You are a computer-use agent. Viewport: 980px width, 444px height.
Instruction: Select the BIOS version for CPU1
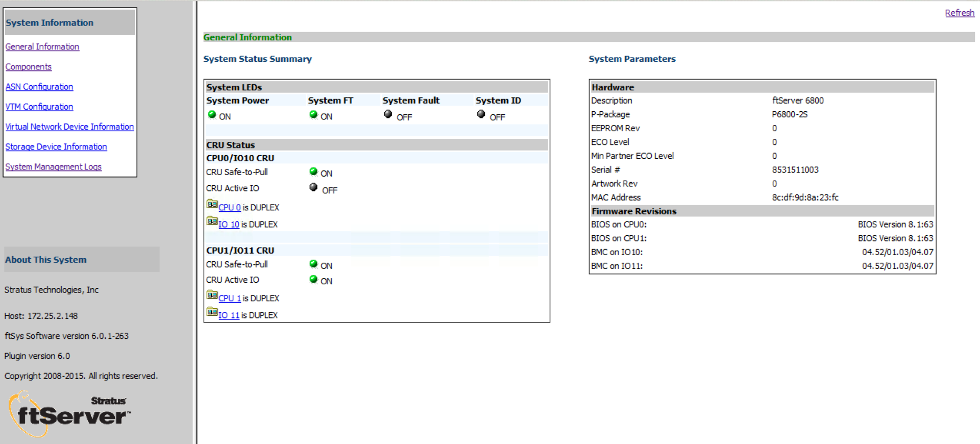pyautogui.click(x=896, y=238)
